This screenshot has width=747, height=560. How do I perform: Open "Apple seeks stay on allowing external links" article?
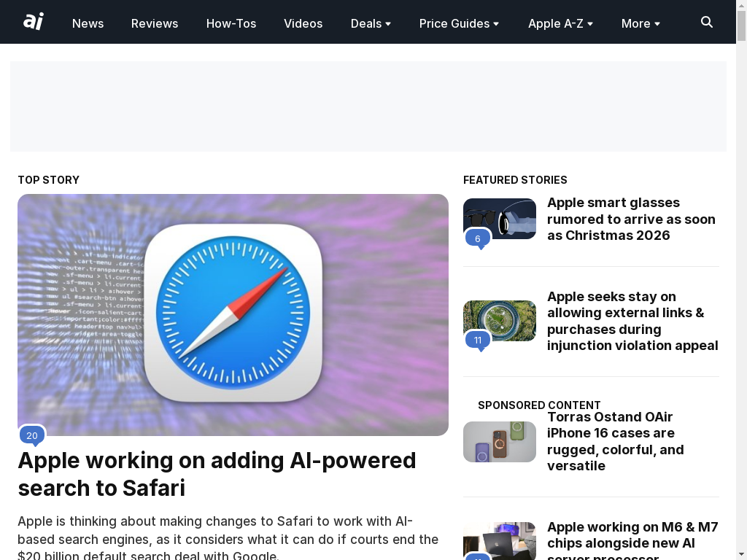[632, 321]
